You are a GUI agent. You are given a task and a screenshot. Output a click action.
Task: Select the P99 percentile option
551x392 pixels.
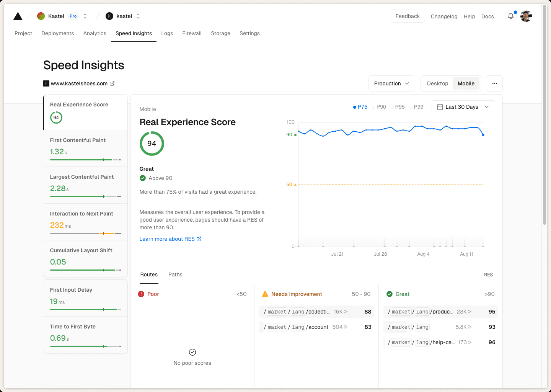[x=416, y=107]
